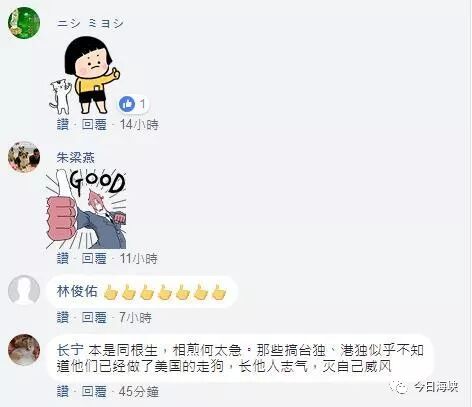Open the profile name 林俊佑
The height and width of the screenshot is (407, 472).
click(77, 291)
